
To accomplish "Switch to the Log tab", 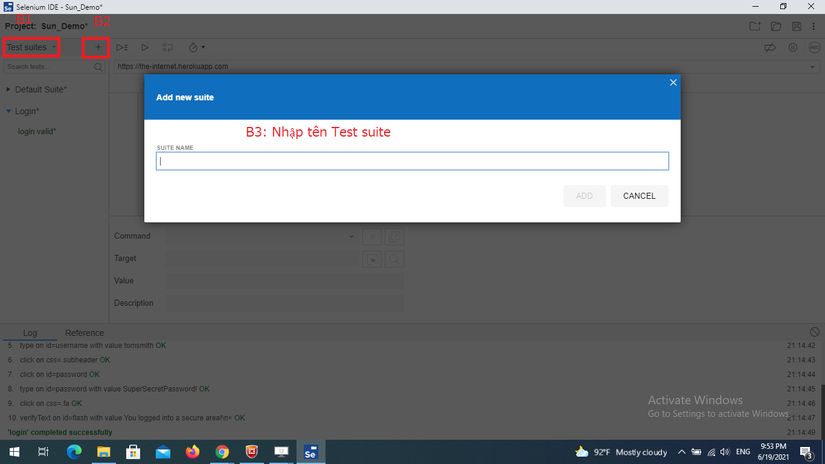I will 30,333.
